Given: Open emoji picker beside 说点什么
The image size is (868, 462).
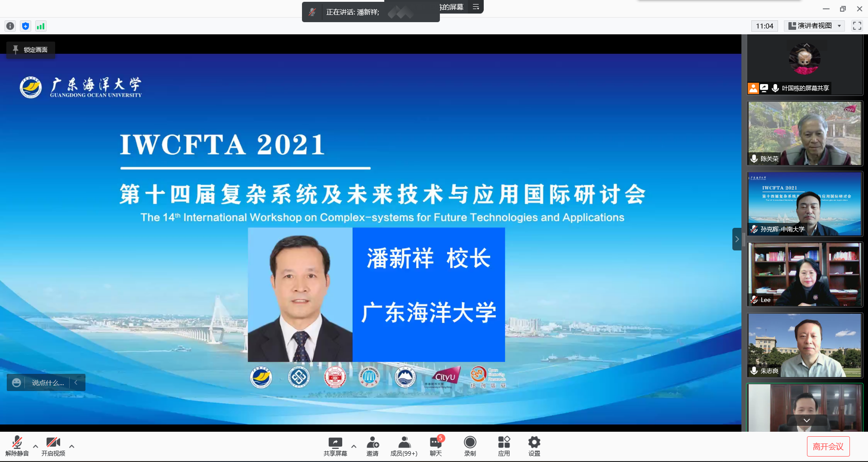Looking at the screenshot, I should (17, 383).
